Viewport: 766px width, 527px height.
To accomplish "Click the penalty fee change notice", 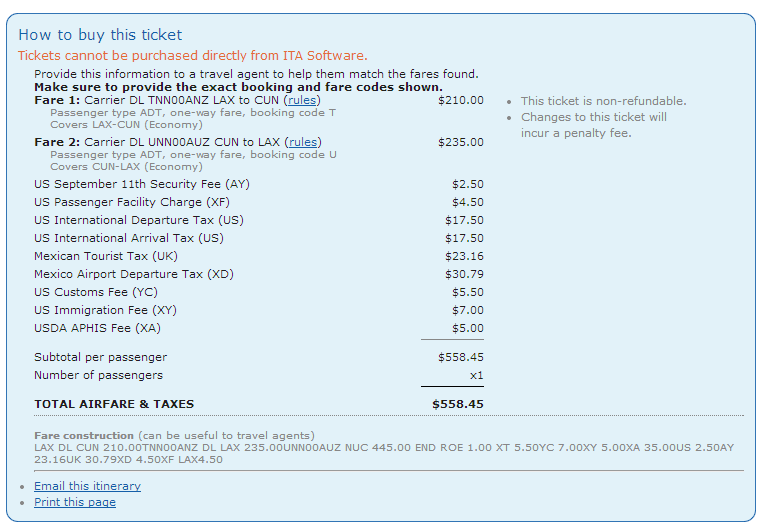I will (x=594, y=125).
